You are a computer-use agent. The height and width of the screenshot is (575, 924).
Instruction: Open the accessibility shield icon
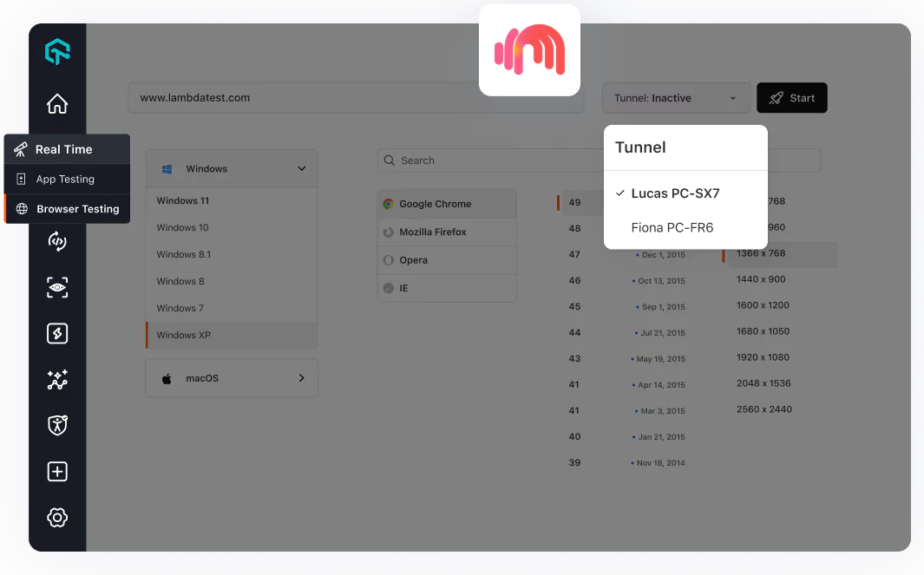(x=57, y=425)
